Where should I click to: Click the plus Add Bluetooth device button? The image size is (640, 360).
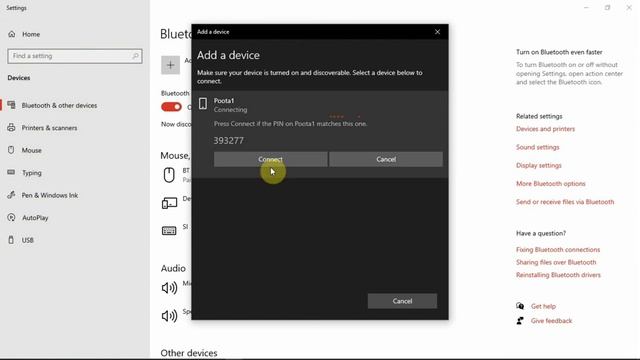tap(170, 65)
